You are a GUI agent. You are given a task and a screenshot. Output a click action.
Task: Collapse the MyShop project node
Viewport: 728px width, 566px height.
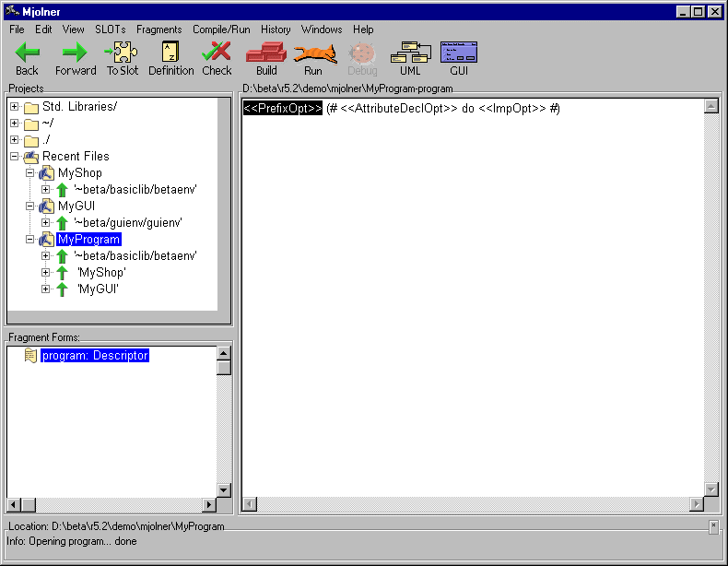click(x=30, y=173)
